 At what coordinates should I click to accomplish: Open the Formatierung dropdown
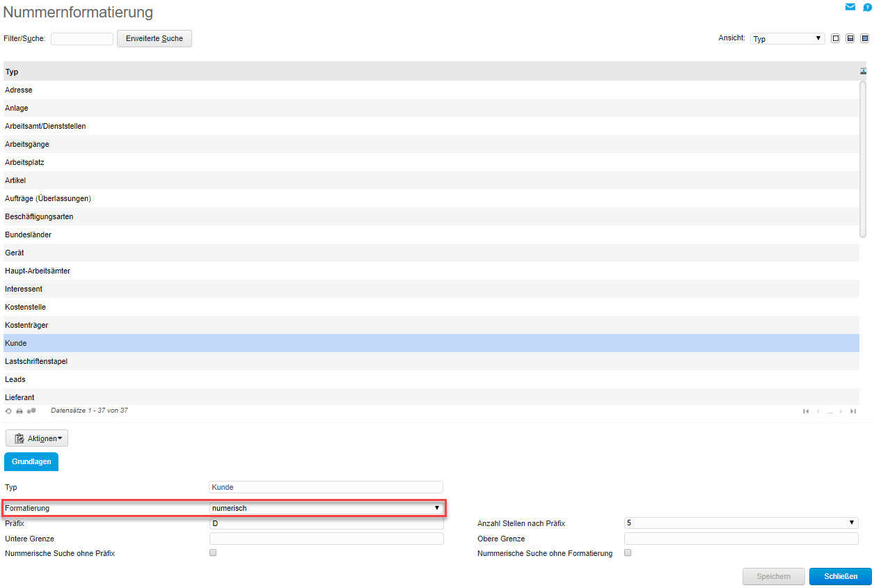(x=326, y=508)
